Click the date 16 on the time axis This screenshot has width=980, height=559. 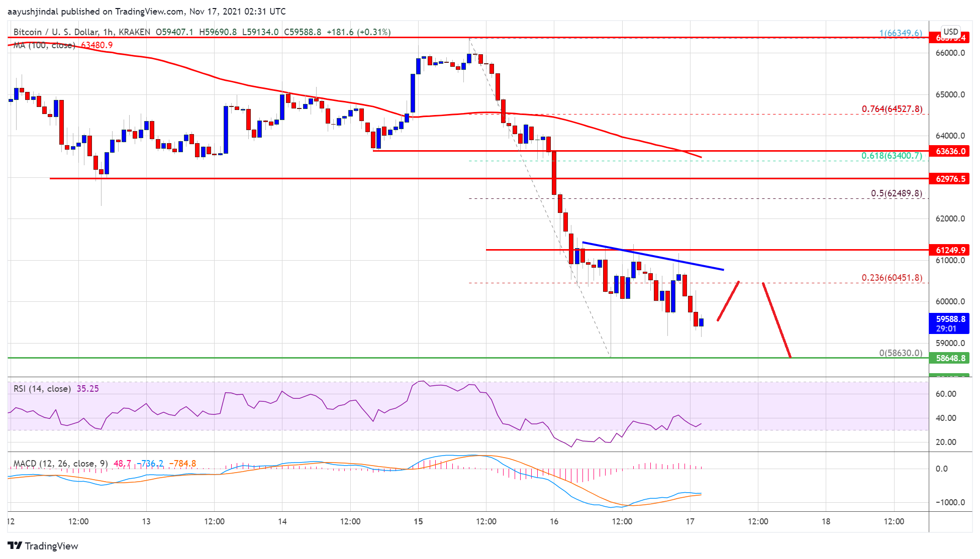[x=554, y=521]
